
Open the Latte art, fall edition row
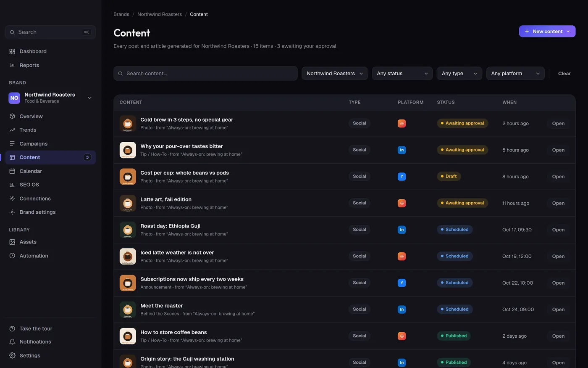click(x=558, y=203)
